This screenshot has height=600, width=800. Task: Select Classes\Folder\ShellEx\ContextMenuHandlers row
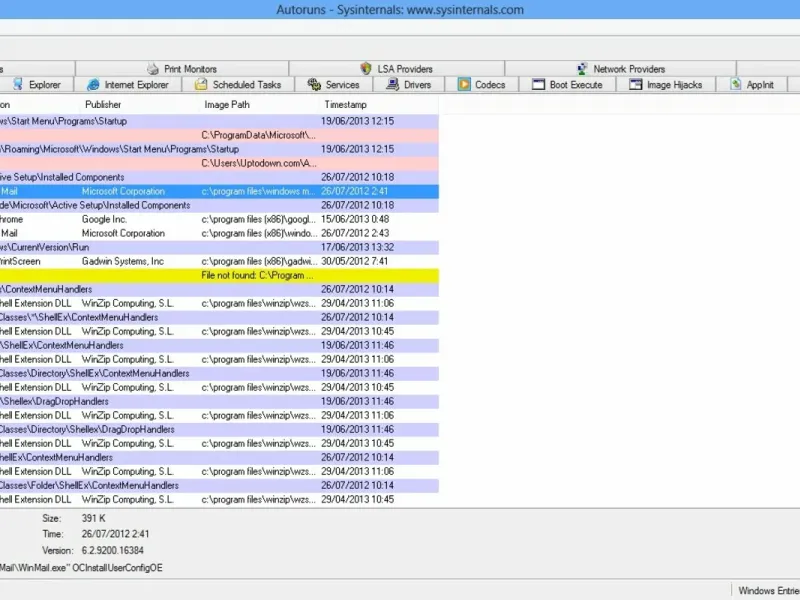pyautogui.click(x=219, y=486)
